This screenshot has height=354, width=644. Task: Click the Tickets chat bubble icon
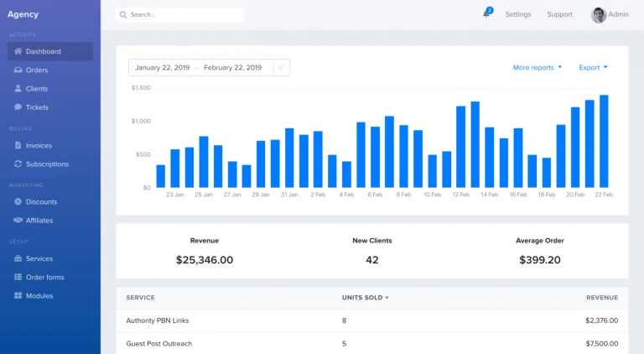(18, 107)
